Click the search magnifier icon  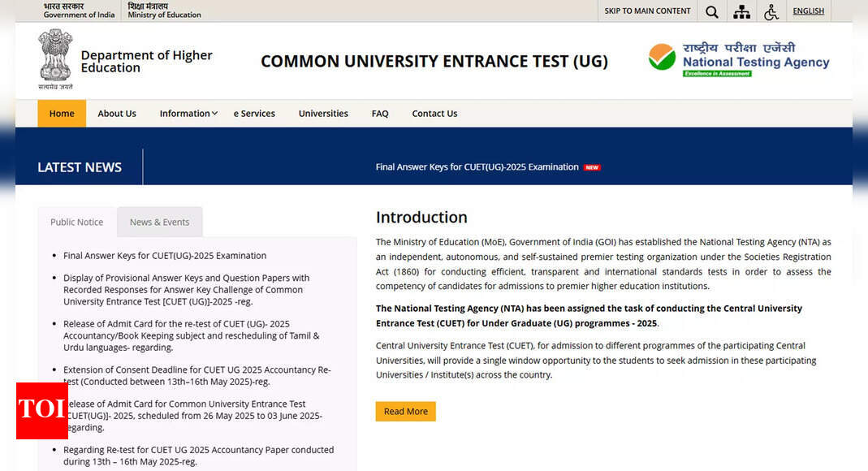pyautogui.click(x=711, y=11)
